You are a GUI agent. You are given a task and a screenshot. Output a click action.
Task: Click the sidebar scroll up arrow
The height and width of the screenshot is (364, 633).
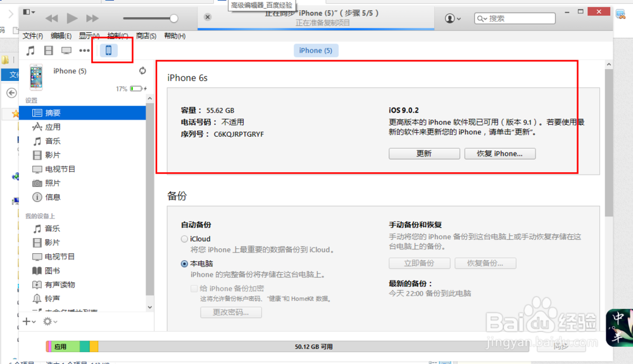pos(150,99)
